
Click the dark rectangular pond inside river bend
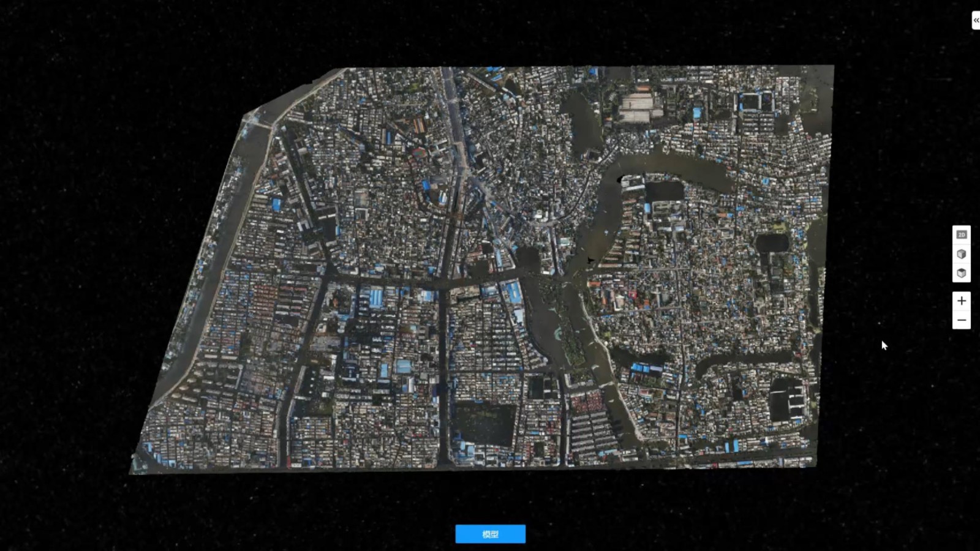pyautogui.click(x=665, y=191)
